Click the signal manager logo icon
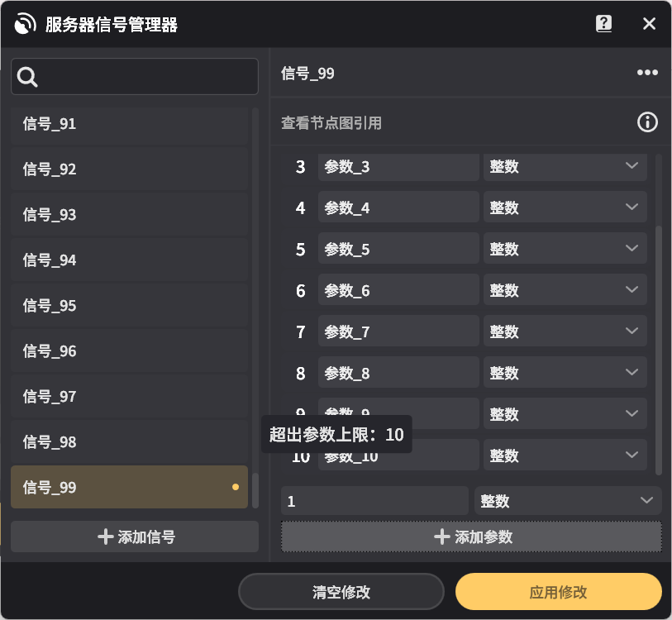Image resolution: width=672 pixels, height=620 pixels. (25, 23)
